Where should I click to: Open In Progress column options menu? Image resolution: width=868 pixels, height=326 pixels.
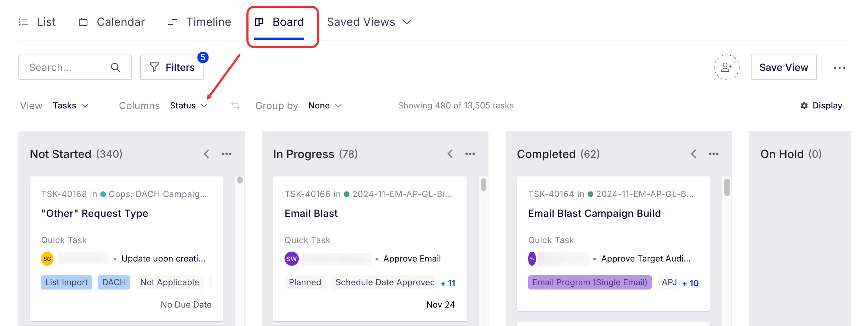470,154
